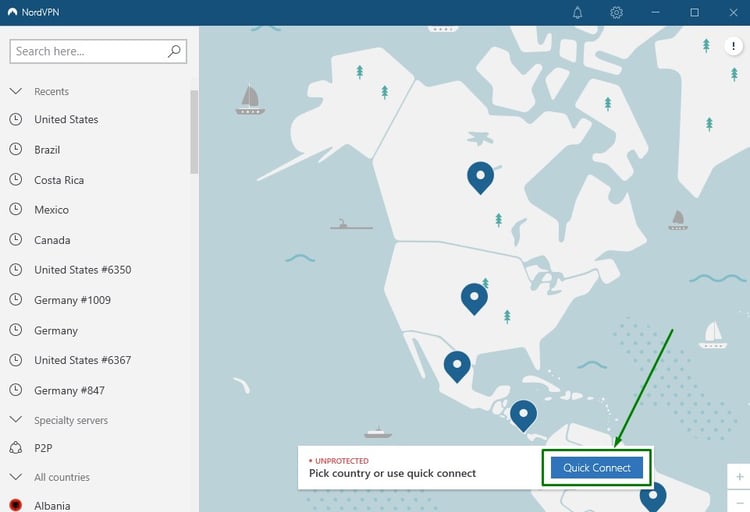Viewport: 750px width, 512px height.
Task: Click clock icon beside Canada
Action: tap(16, 239)
